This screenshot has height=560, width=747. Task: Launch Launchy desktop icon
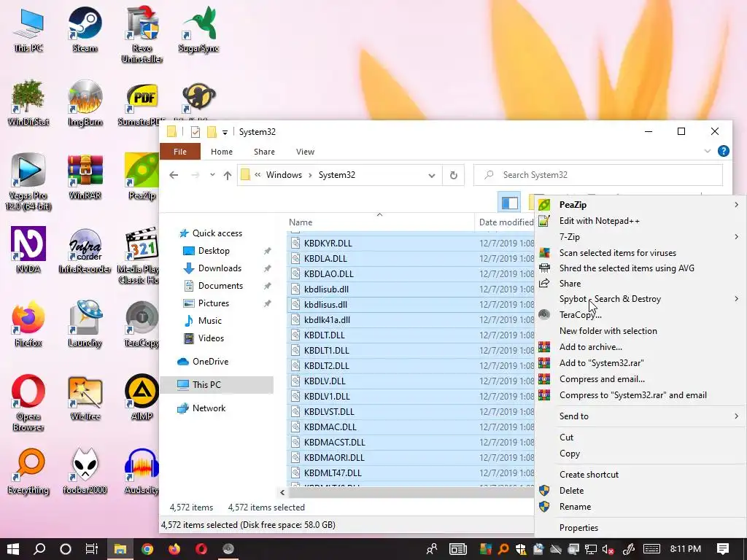(x=85, y=324)
